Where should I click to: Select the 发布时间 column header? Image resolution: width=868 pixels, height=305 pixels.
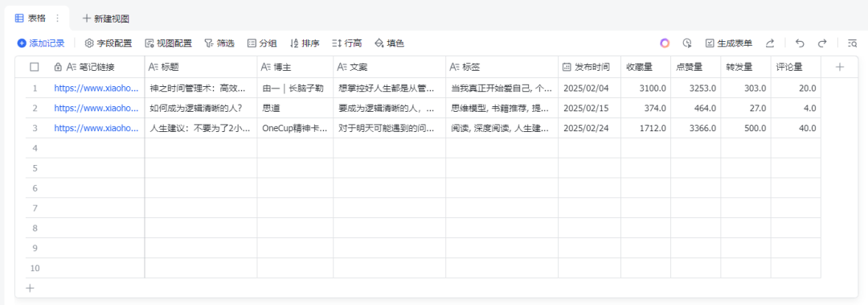[589, 67]
